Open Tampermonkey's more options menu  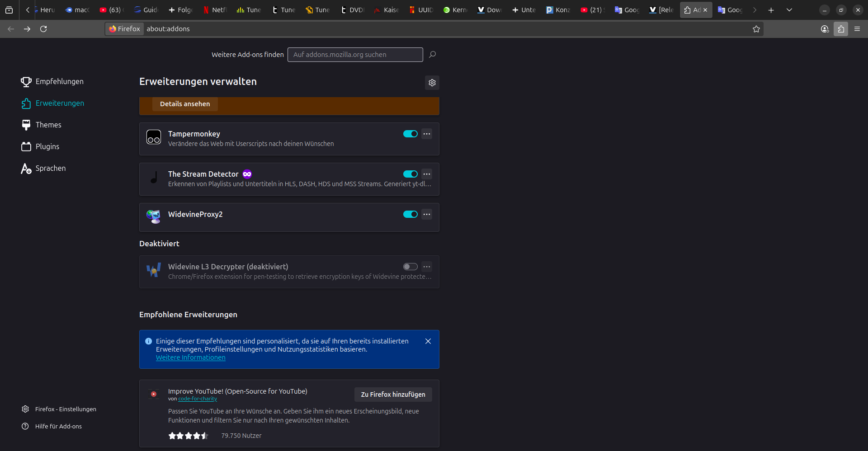click(427, 134)
